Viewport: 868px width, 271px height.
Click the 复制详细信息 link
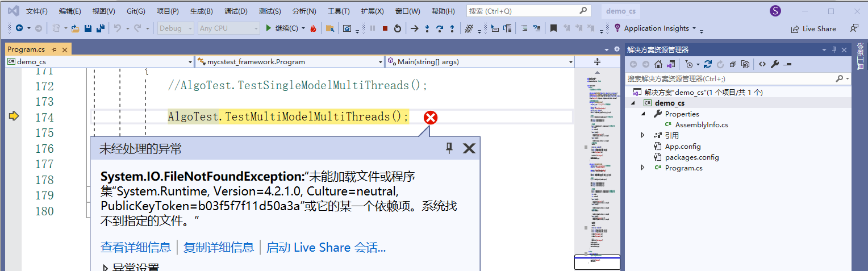click(x=219, y=247)
